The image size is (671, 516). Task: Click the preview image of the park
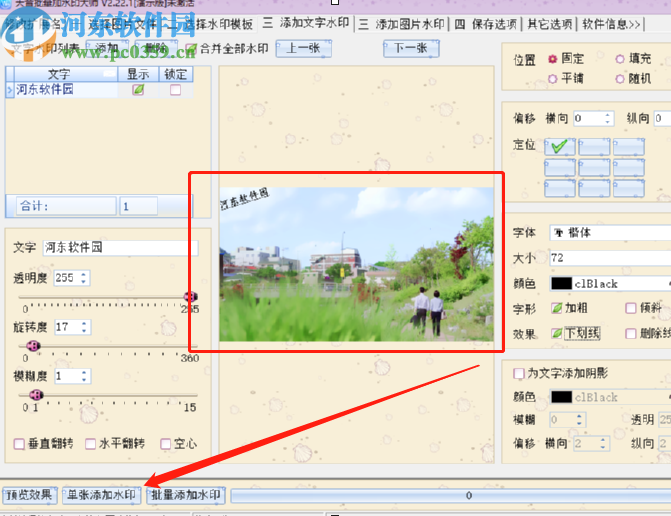356,264
